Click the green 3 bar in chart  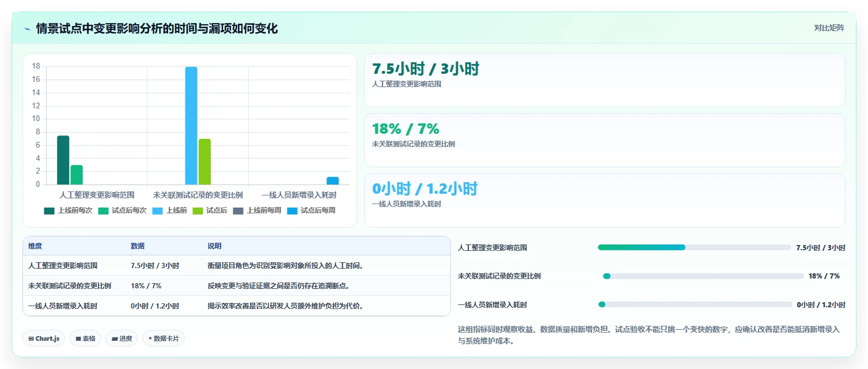pos(77,175)
